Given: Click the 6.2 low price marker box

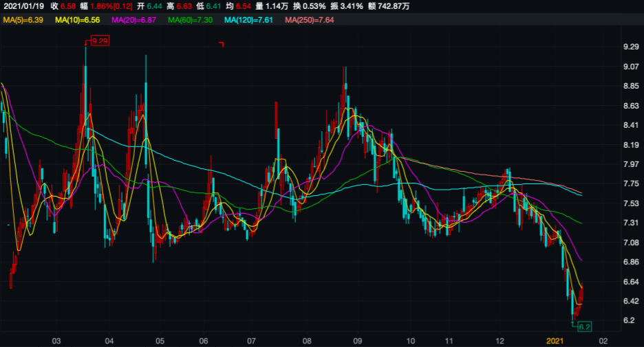Looking at the screenshot, I should pyautogui.click(x=584, y=326).
